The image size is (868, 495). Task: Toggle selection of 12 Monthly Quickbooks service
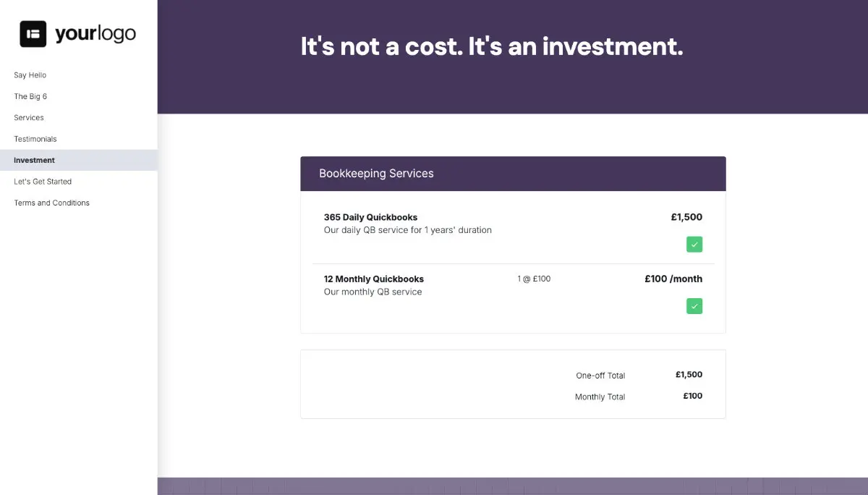[x=694, y=305]
